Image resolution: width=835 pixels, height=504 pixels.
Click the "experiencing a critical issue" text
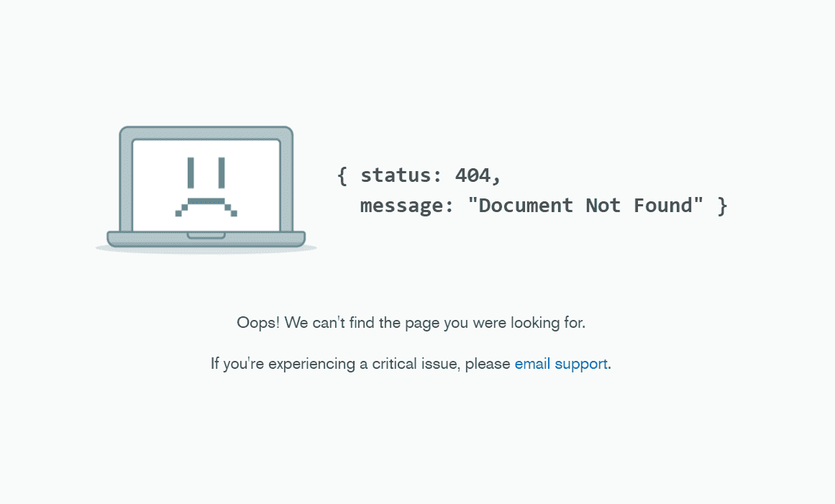pos(364,364)
